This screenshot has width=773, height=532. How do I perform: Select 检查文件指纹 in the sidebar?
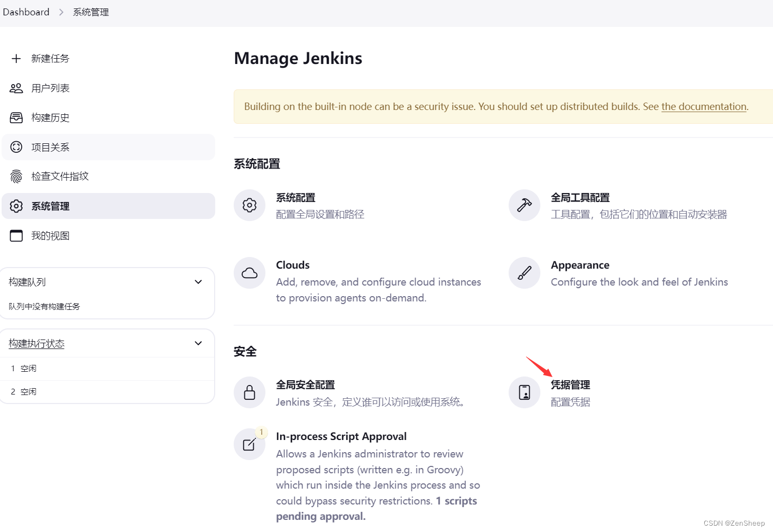[108, 177]
